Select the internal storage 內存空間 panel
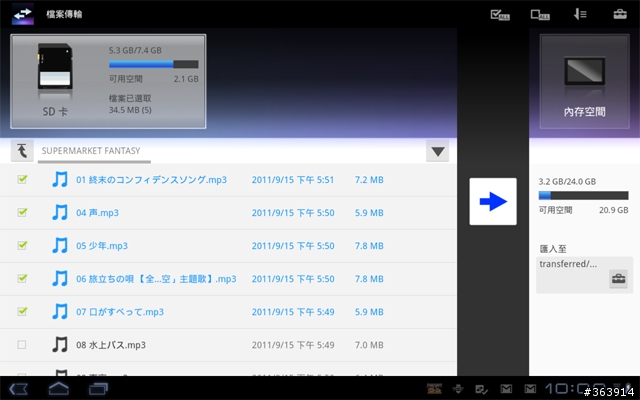 [x=584, y=81]
